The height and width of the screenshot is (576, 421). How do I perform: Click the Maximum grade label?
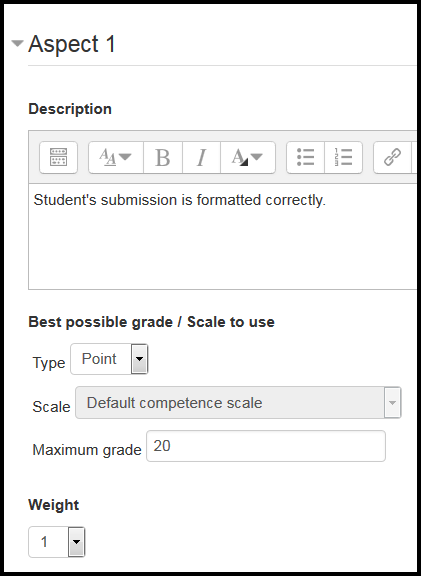pyautogui.click(x=87, y=450)
